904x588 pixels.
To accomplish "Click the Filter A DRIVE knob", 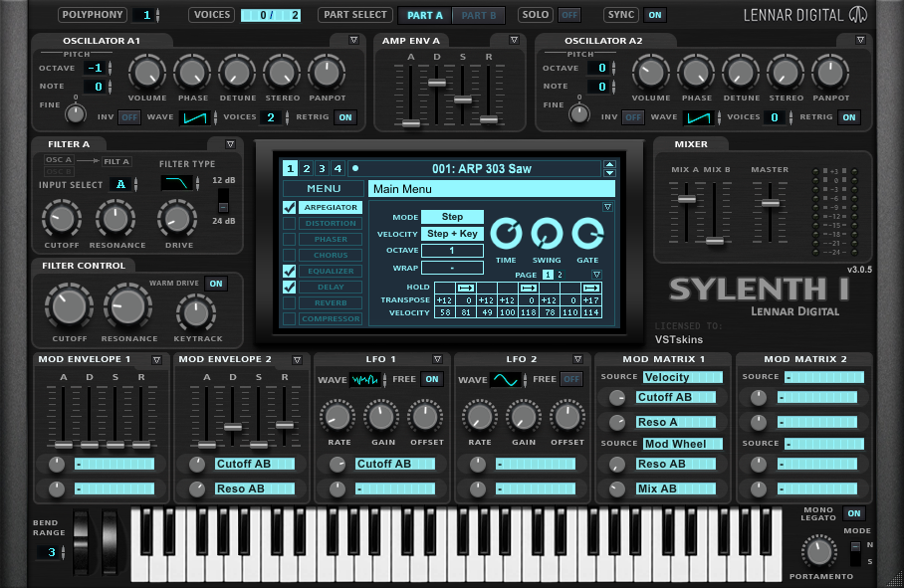I will 177,219.
